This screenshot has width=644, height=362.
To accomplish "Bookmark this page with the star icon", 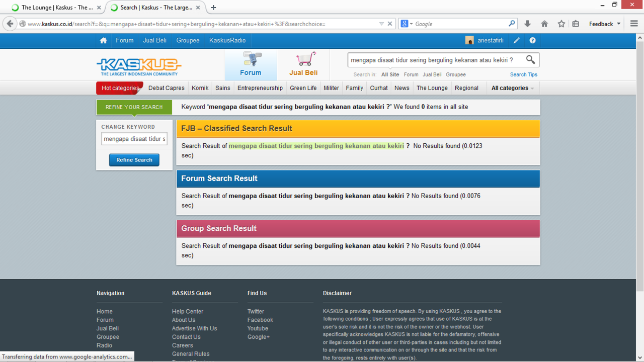I will 561,24.
